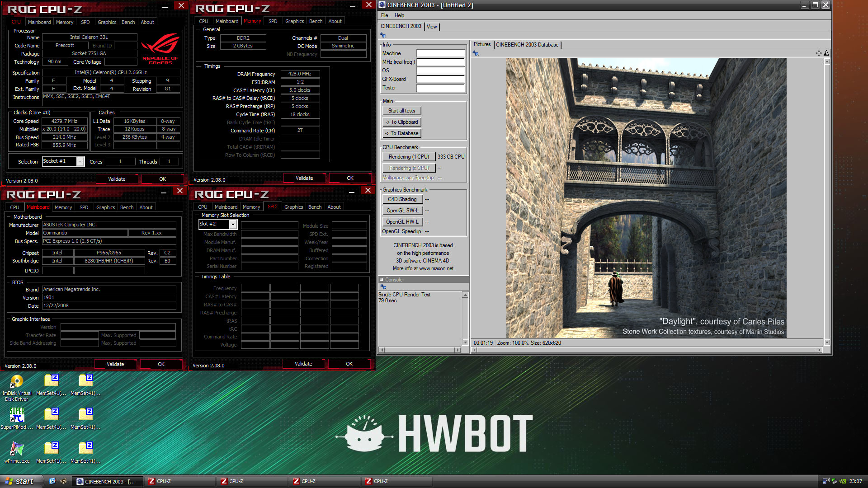Open the Slot #2 memory slot dropdown
Viewport: 868px width, 488px height.
point(233,224)
